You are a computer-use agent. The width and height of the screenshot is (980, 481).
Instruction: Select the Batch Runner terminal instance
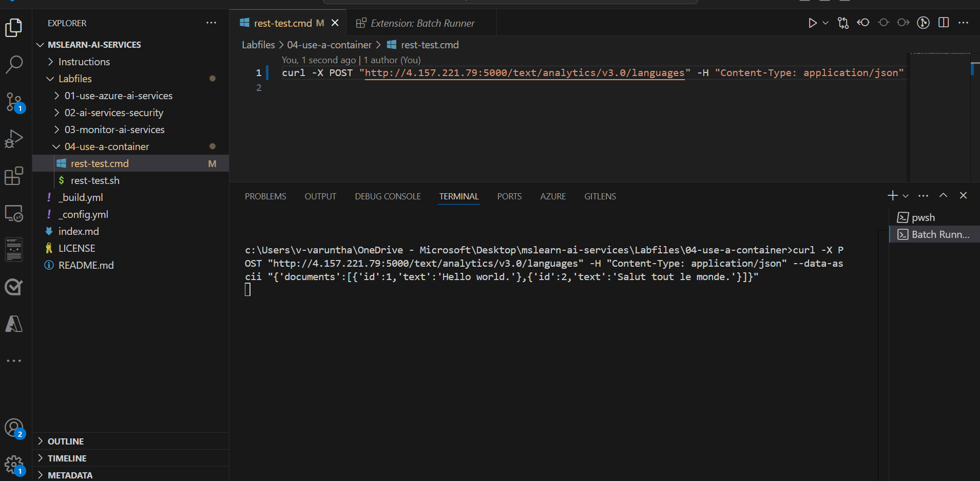pyautogui.click(x=934, y=234)
